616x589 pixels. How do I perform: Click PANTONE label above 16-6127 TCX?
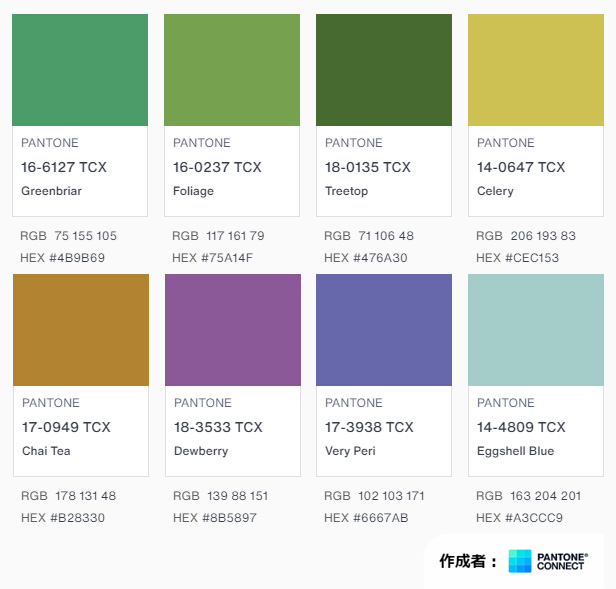(x=50, y=143)
